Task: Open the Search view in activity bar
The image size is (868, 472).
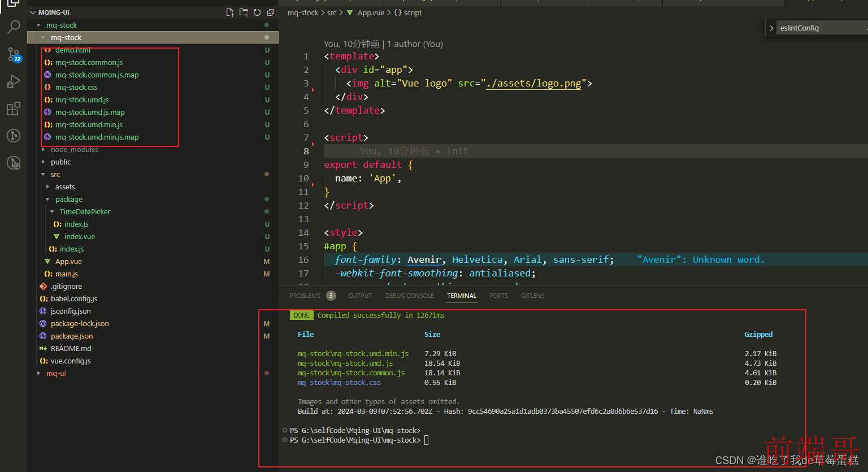Action: tap(14, 27)
